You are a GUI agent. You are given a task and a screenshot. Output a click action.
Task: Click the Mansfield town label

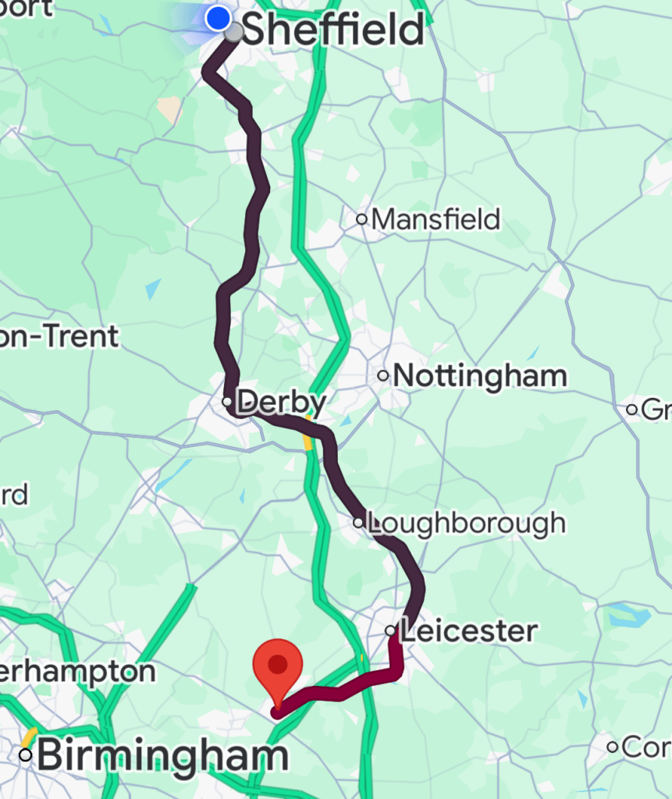[436, 219]
